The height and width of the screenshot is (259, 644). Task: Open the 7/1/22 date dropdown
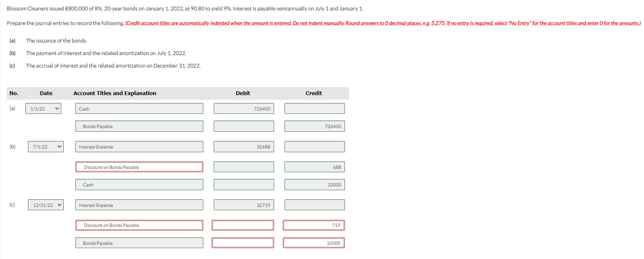pyautogui.click(x=46, y=147)
